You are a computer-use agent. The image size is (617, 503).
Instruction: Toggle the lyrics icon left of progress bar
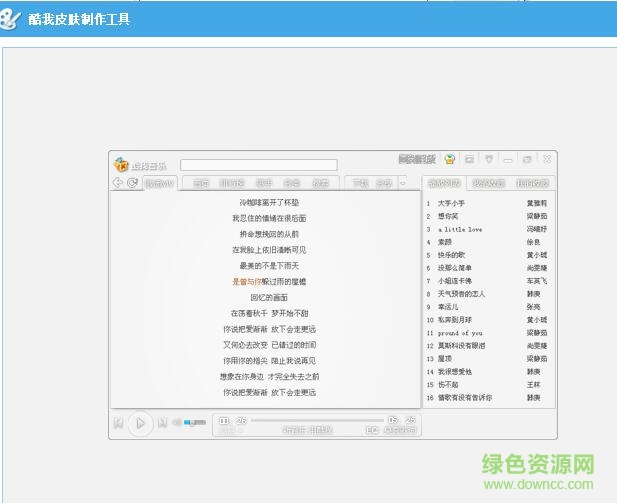tap(224, 421)
